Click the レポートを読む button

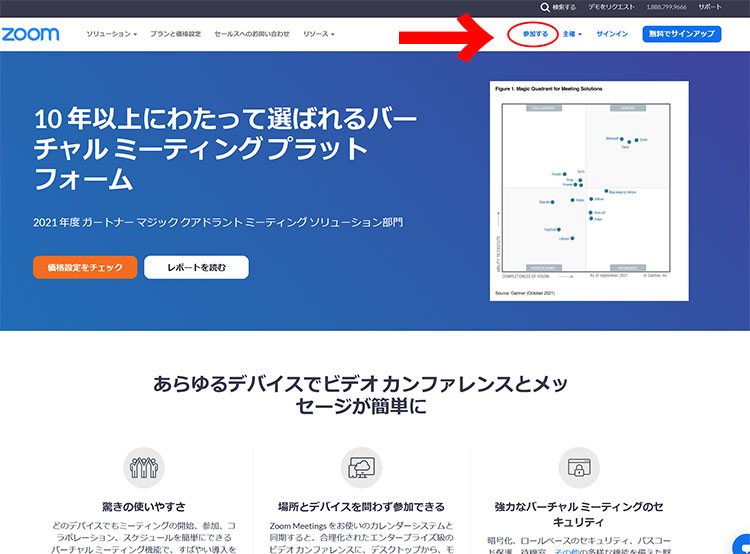pos(196,267)
